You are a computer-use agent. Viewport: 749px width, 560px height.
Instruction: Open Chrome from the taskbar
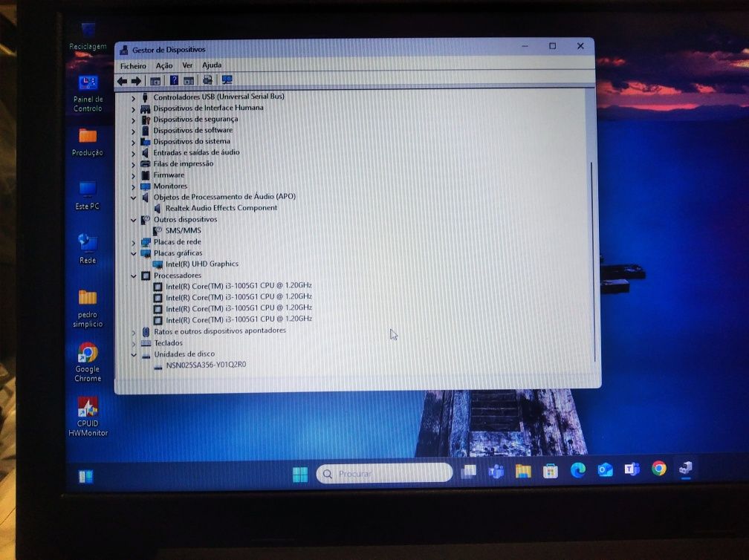coord(659,469)
